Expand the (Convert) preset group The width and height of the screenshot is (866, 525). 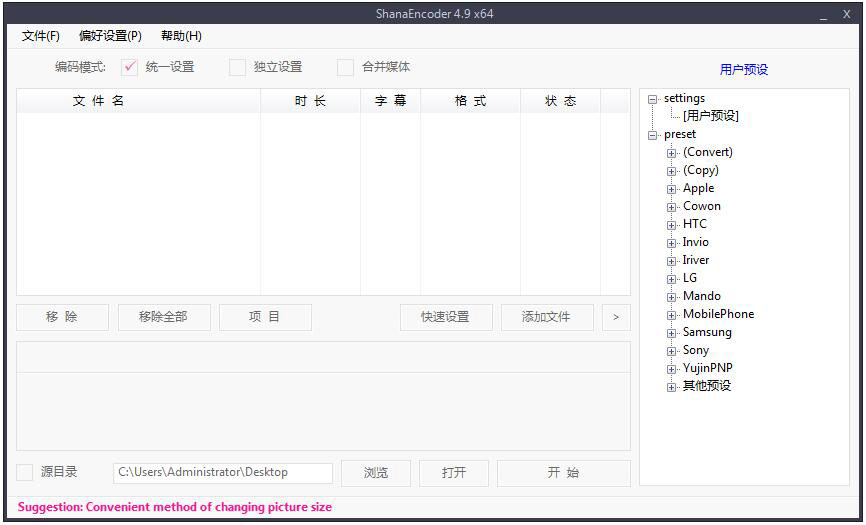(672, 153)
